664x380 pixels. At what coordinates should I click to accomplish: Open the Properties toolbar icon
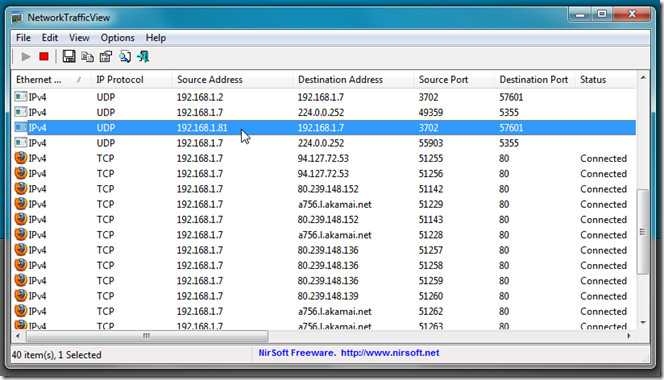tap(106, 56)
